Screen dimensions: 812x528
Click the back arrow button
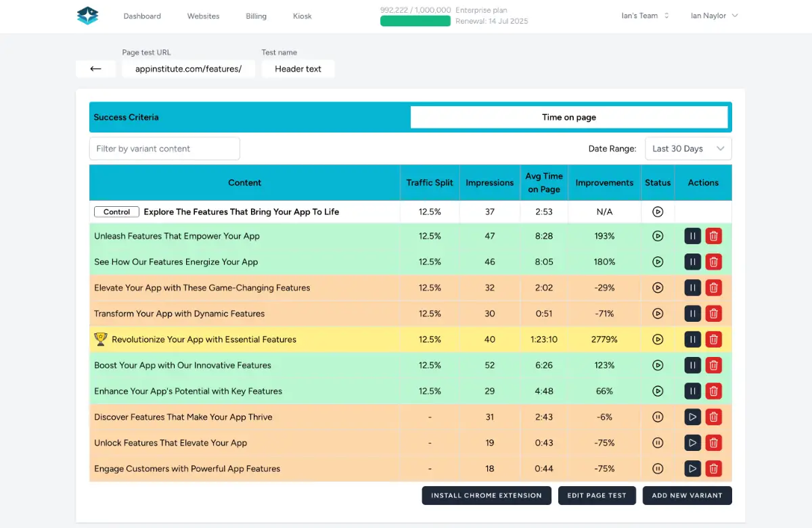(x=95, y=69)
